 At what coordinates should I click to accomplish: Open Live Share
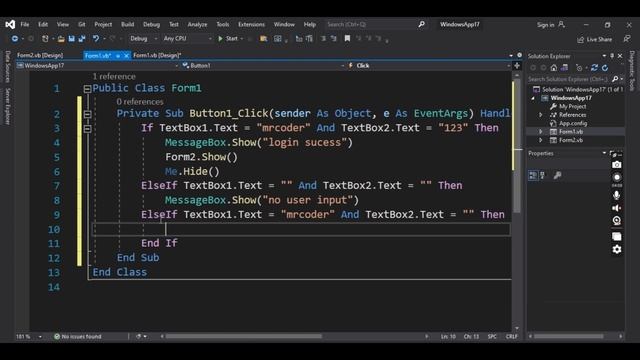pos(595,40)
